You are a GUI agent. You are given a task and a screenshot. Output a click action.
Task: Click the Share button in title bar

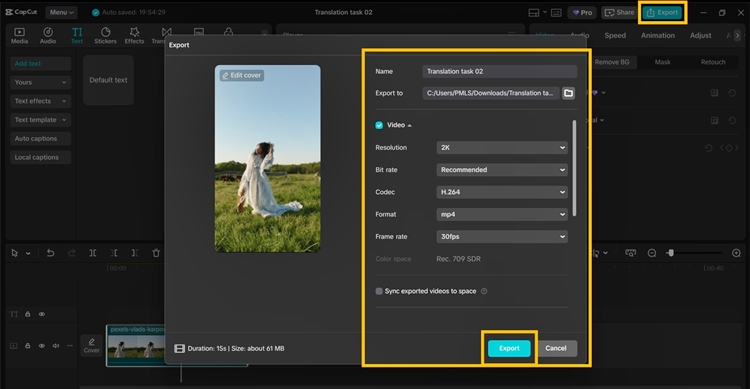[619, 13]
